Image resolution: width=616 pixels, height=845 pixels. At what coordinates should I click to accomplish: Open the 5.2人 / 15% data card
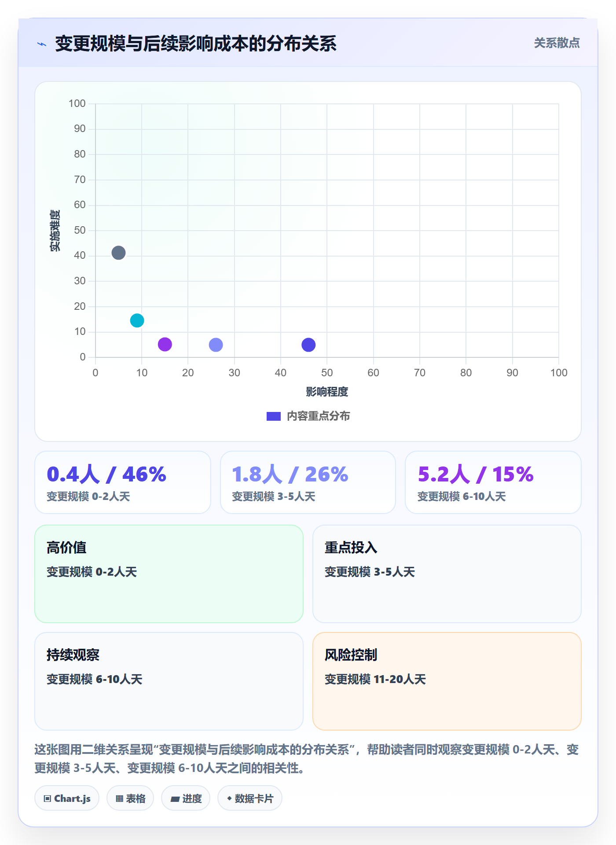pos(493,482)
